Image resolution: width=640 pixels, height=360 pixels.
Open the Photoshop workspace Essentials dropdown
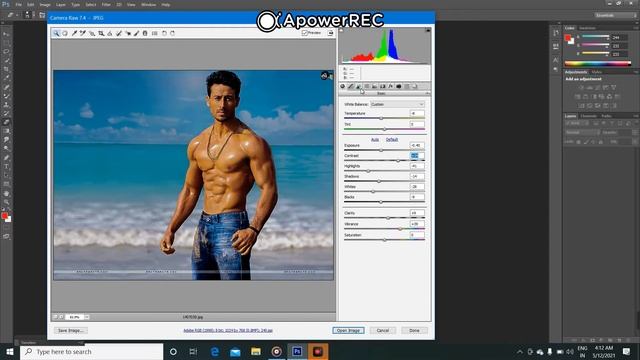(x=615, y=15)
